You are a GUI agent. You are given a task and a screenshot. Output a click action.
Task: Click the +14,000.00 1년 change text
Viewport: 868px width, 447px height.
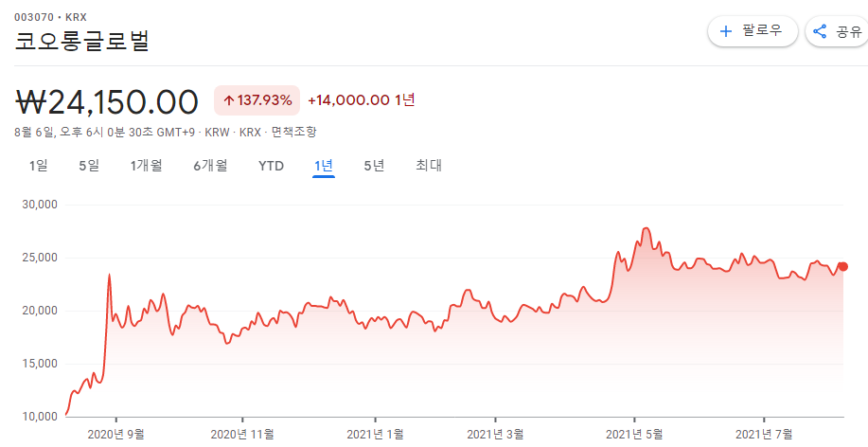tap(362, 100)
